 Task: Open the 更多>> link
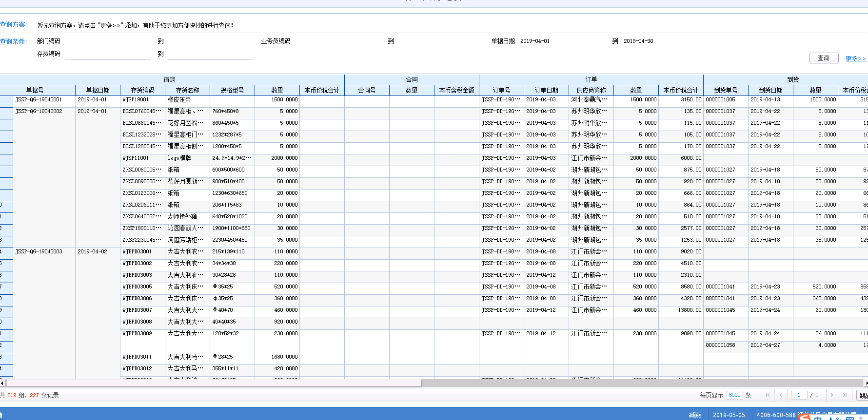(x=855, y=58)
